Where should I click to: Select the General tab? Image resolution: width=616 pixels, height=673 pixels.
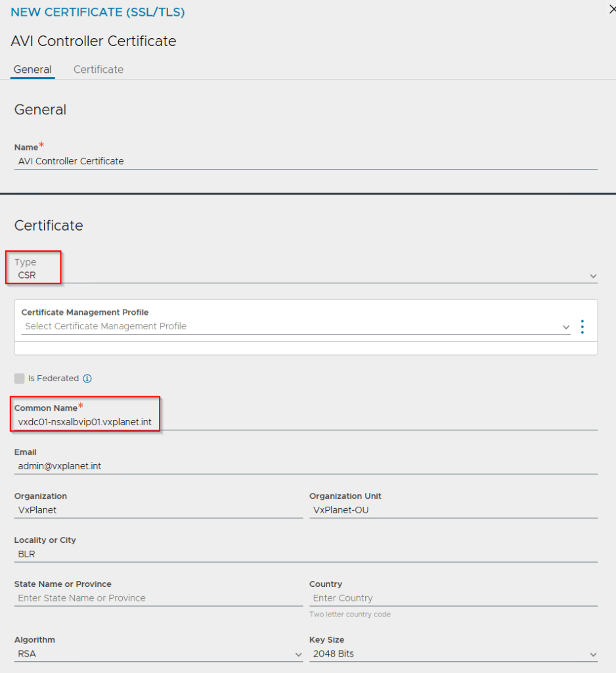click(32, 69)
